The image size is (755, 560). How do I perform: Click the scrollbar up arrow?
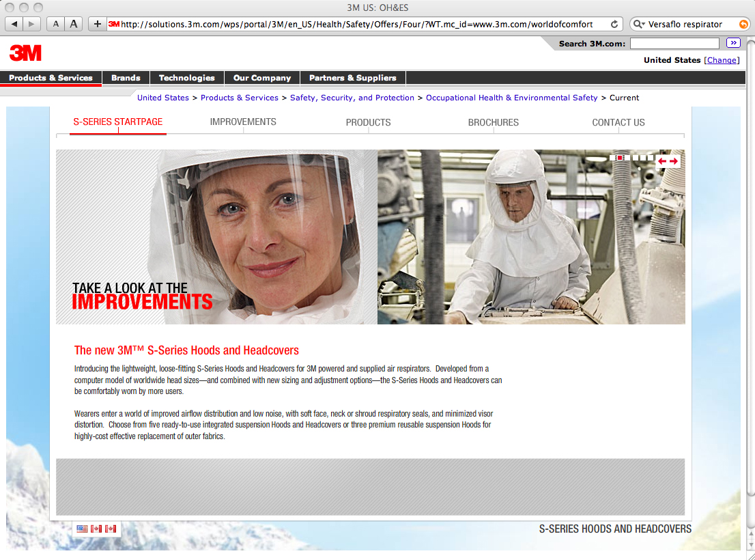[750, 533]
